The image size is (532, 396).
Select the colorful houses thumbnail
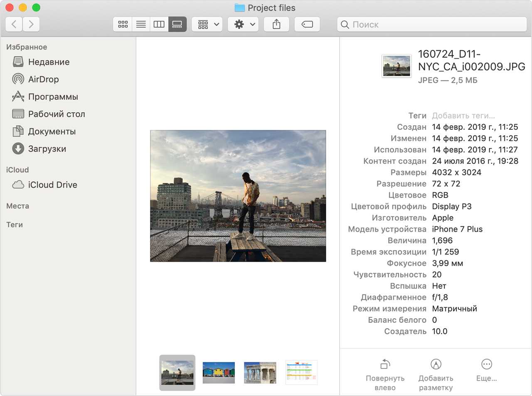pyautogui.click(x=219, y=372)
